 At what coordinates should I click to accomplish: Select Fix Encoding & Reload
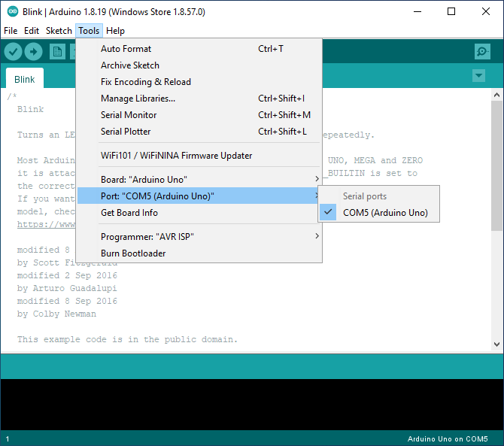click(199, 82)
